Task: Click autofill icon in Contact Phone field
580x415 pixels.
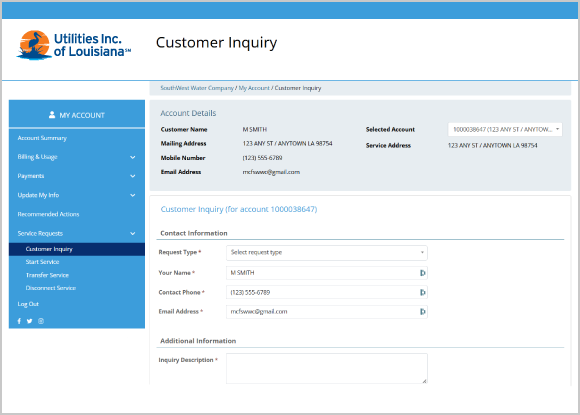Action: [422, 293]
